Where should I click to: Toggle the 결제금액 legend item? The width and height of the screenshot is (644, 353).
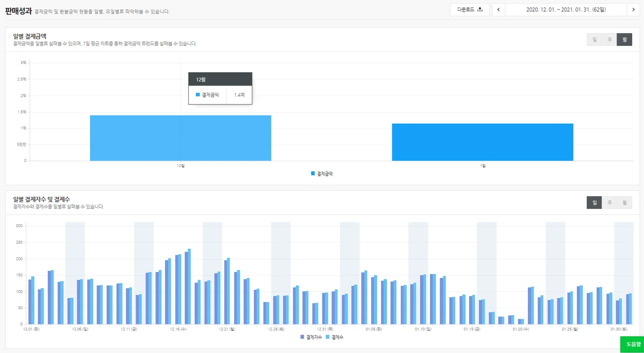point(322,173)
